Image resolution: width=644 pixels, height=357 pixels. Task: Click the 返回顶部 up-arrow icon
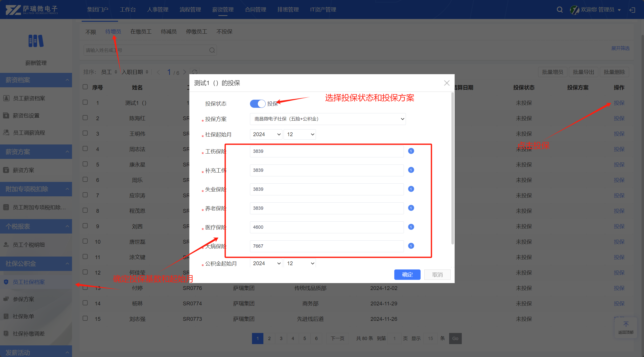[x=626, y=324]
